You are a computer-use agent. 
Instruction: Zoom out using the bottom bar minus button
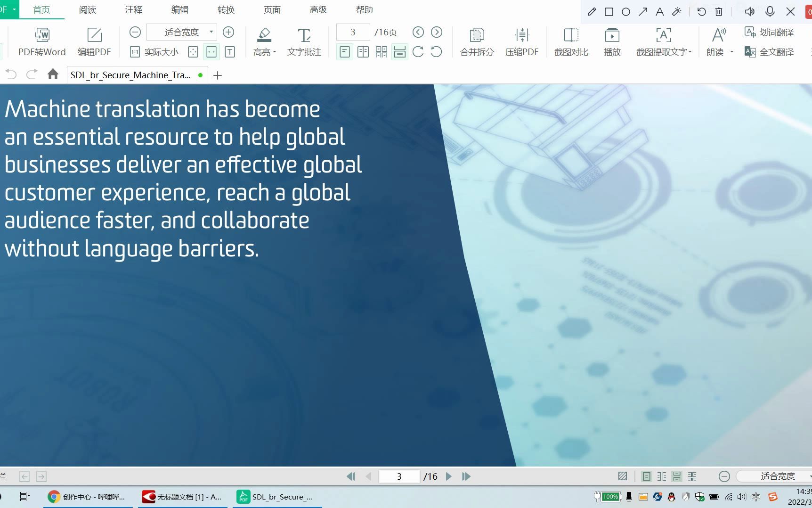(724, 476)
